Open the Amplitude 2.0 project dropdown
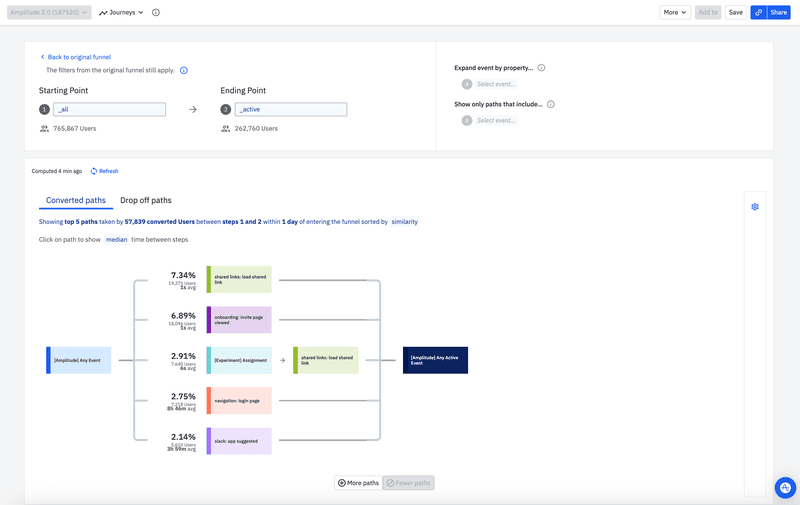The image size is (800, 505). tap(50, 13)
